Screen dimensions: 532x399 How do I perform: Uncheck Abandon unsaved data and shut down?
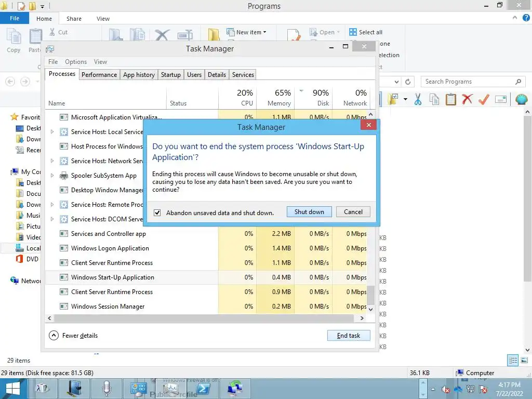tap(157, 212)
